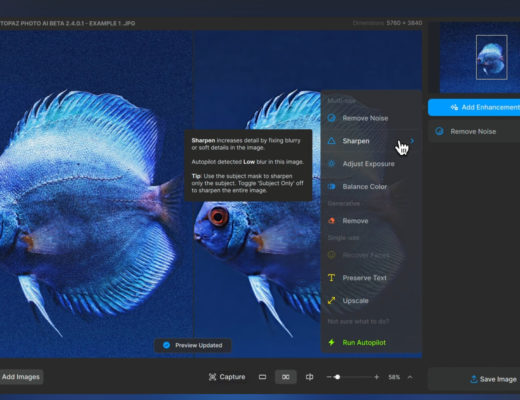Select Remove Noise from enhancement menu
The image size is (520, 400).
click(x=371, y=118)
